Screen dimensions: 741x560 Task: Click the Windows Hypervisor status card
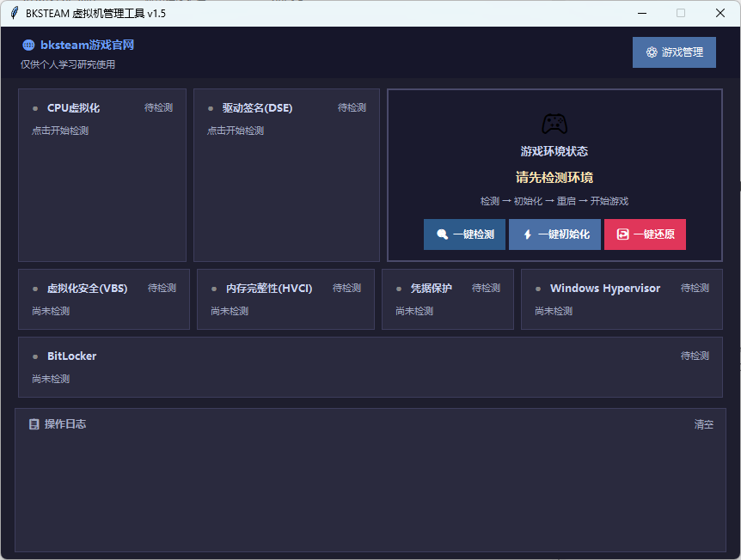tap(622, 300)
